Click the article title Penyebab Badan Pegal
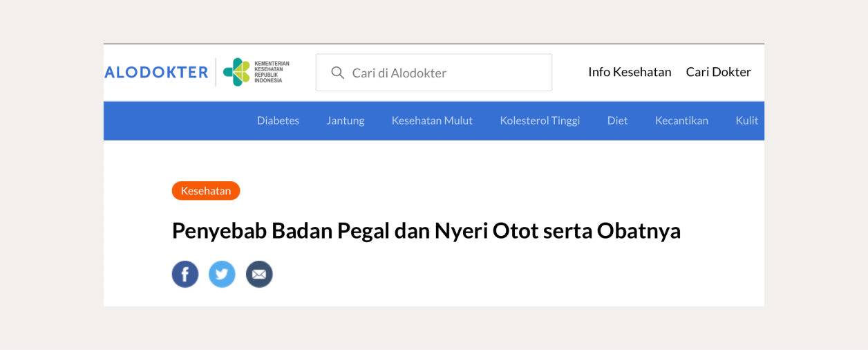 pos(426,231)
